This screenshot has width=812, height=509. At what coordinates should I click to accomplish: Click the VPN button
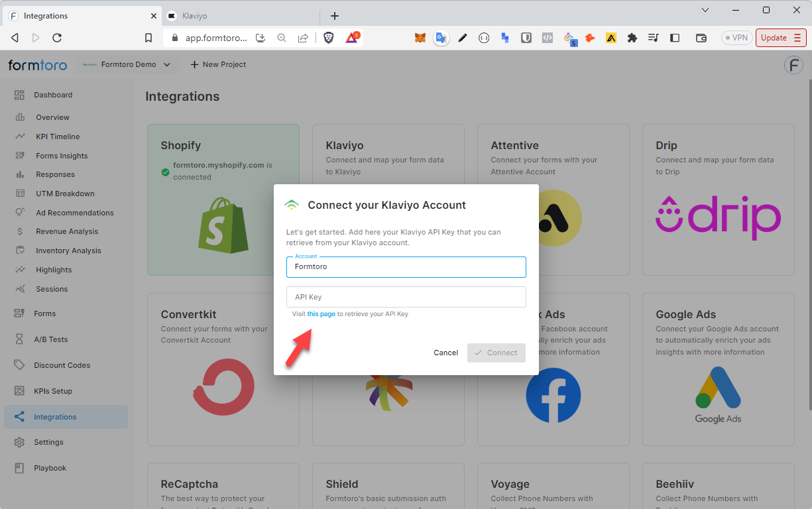[x=736, y=38]
